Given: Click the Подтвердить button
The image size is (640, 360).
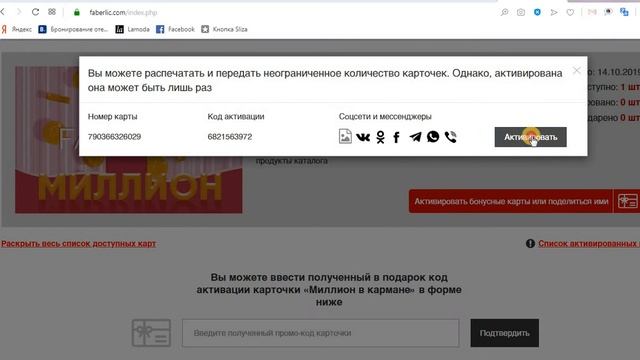Looking at the screenshot, I should point(504,333).
